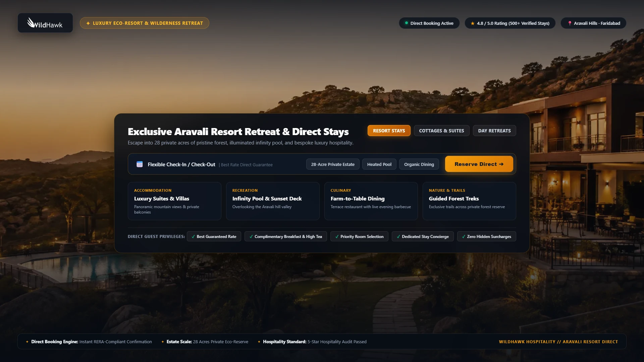The width and height of the screenshot is (644, 362).
Task: Open the Infinity Pool & Sunset Deck card
Action: (x=273, y=201)
